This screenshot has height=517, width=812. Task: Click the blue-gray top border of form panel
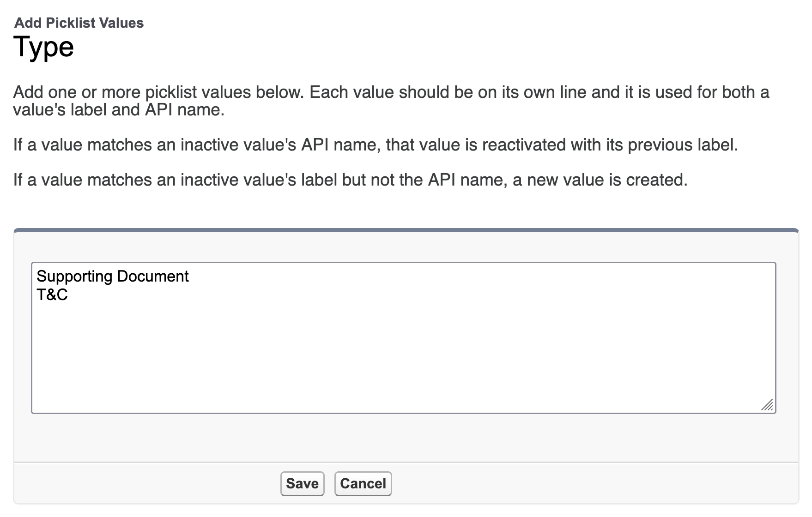406,230
